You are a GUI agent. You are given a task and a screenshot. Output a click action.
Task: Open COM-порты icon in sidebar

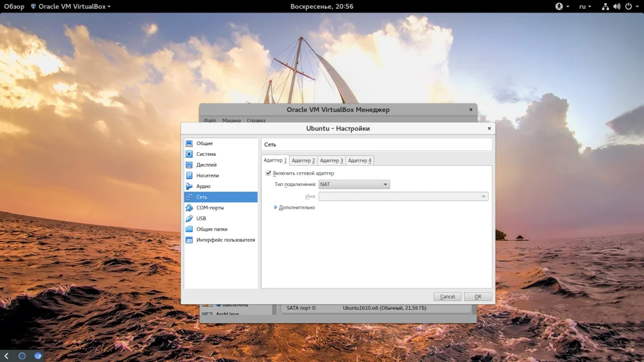189,207
